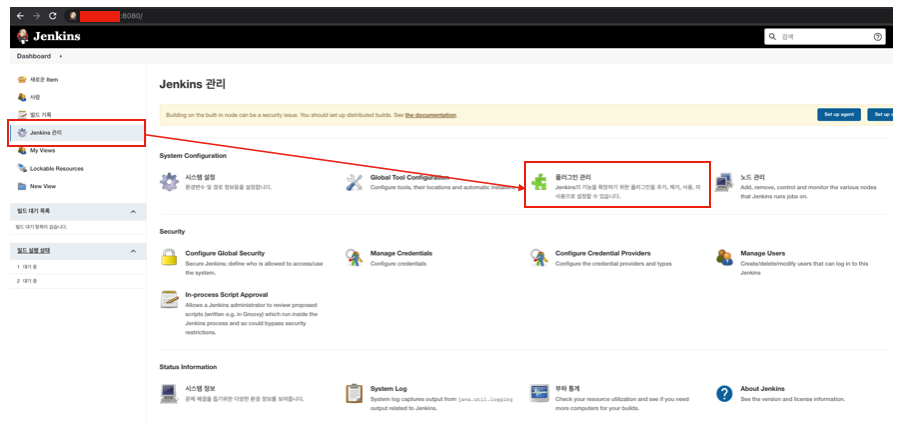Click the Manage Credentials keys icon
901x443 pixels.
[x=354, y=257]
